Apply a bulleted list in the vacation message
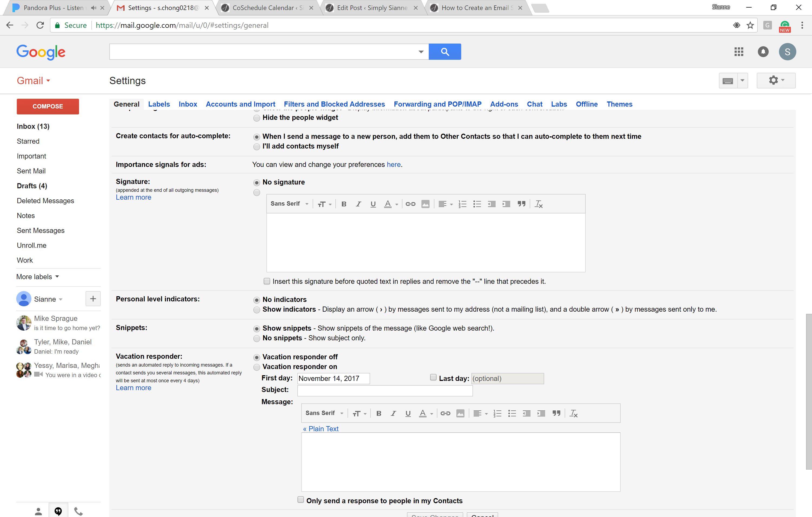 tap(512, 413)
